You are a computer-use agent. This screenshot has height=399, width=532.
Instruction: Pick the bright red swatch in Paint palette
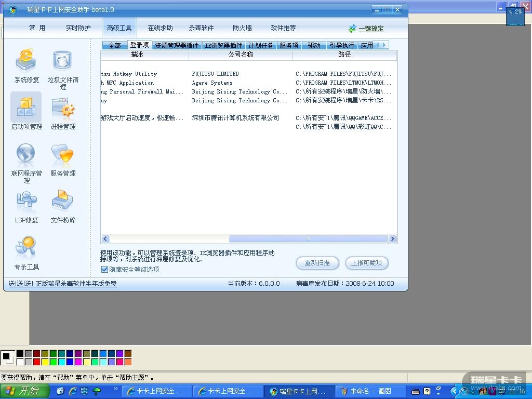coord(37,362)
